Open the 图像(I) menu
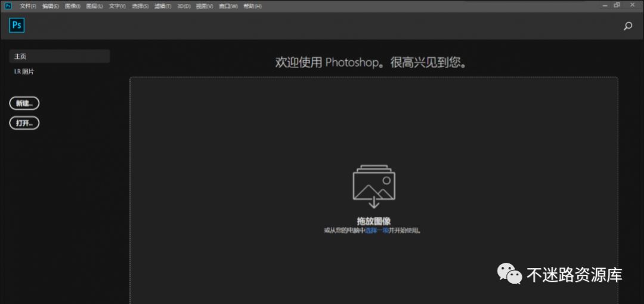Image resolution: width=644 pixels, height=304 pixels. point(73,6)
